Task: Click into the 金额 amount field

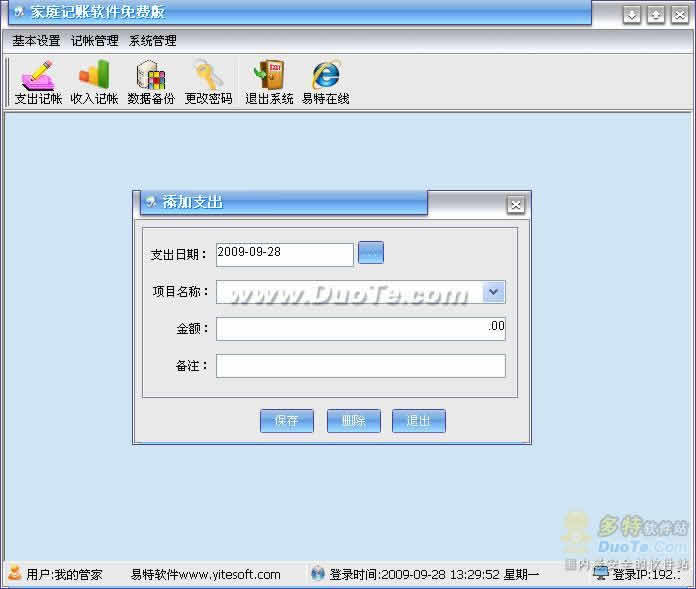Action: coord(360,329)
